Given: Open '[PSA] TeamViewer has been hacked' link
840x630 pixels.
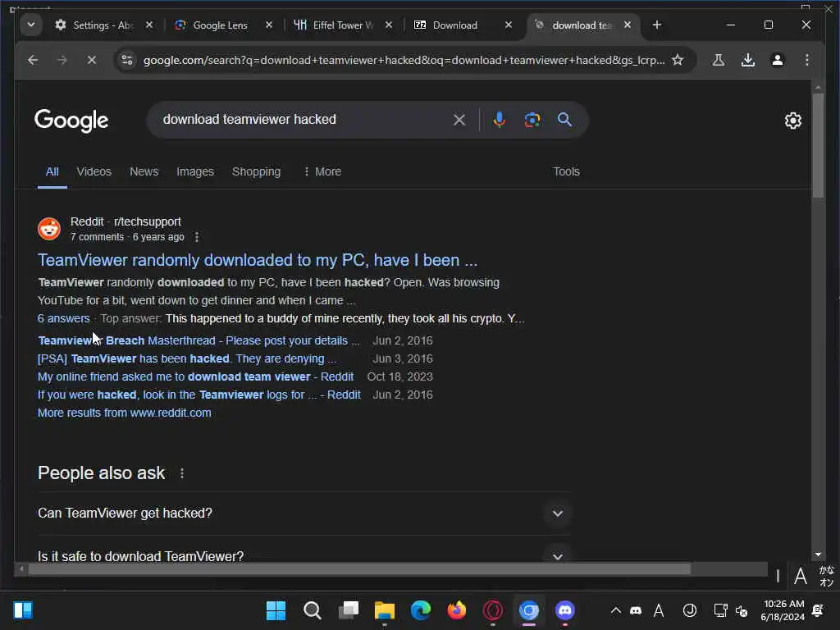Looking at the screenshot, I should (x=187, y=358).
